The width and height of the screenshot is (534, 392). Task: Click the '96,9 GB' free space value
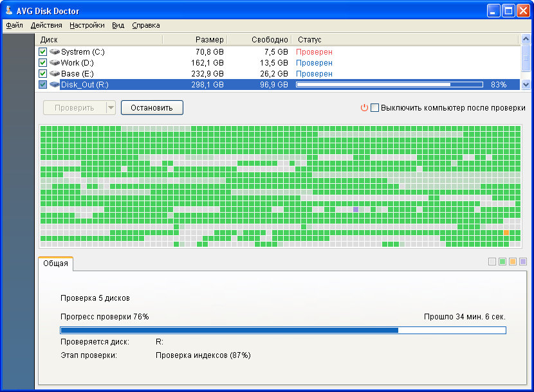coord(274,84)
